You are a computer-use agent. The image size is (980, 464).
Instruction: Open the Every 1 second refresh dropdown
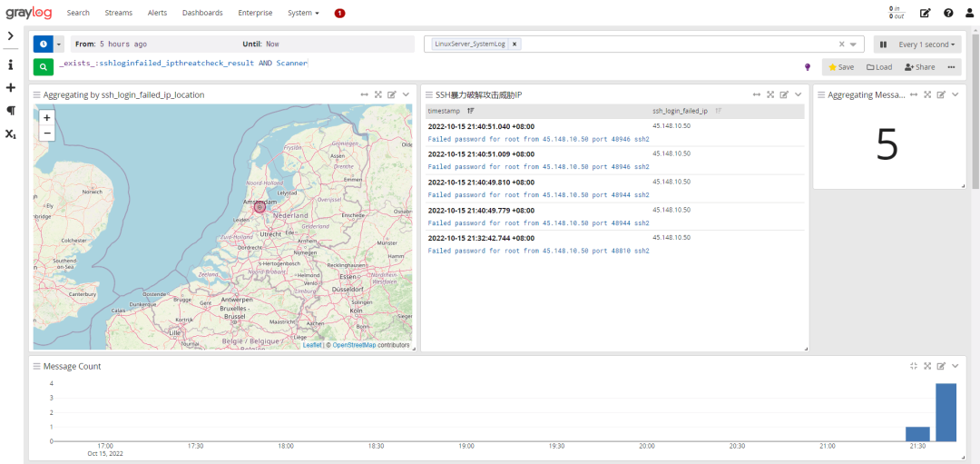point(926,44)
